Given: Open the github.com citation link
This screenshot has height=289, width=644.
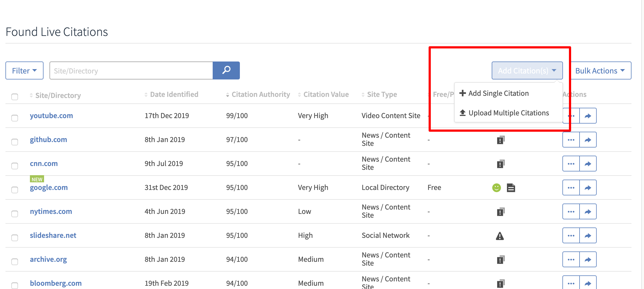Looking at the screenshot, I should click(48, 140).
